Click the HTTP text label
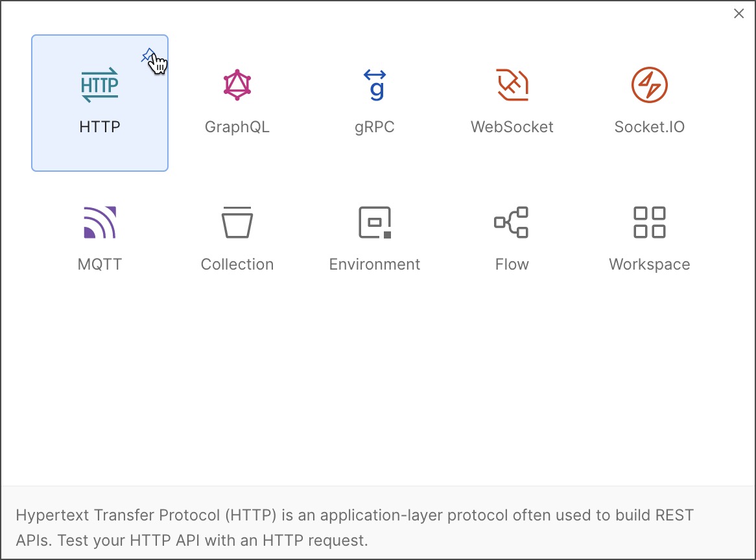 [x=100, y=127]
